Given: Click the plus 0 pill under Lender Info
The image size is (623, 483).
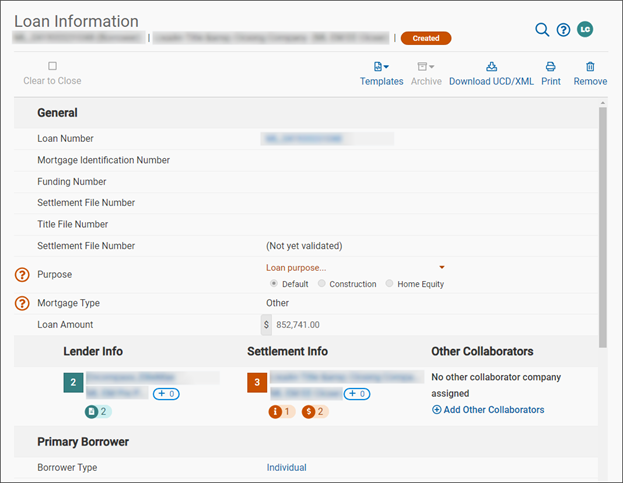Looking at the screenshot, I should click(x=166, y=394).
